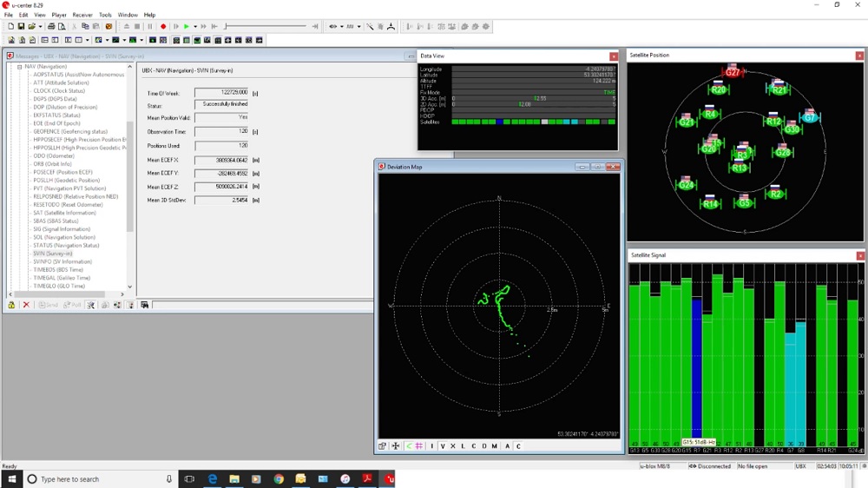Open the Window menu

(x=128, y=15)
